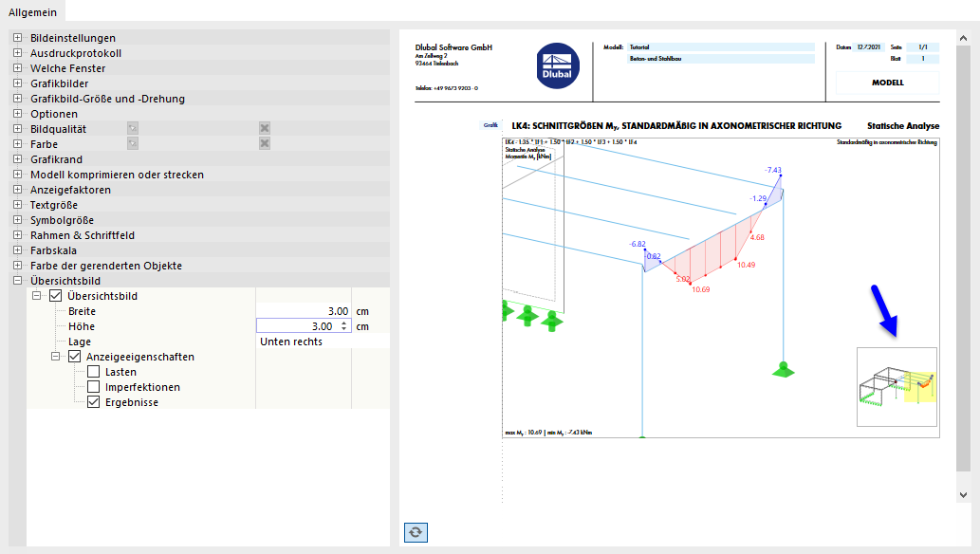Click the Farbe reset X icon
The height and width of the screenshot is (554, 980).
pos(265,144)
